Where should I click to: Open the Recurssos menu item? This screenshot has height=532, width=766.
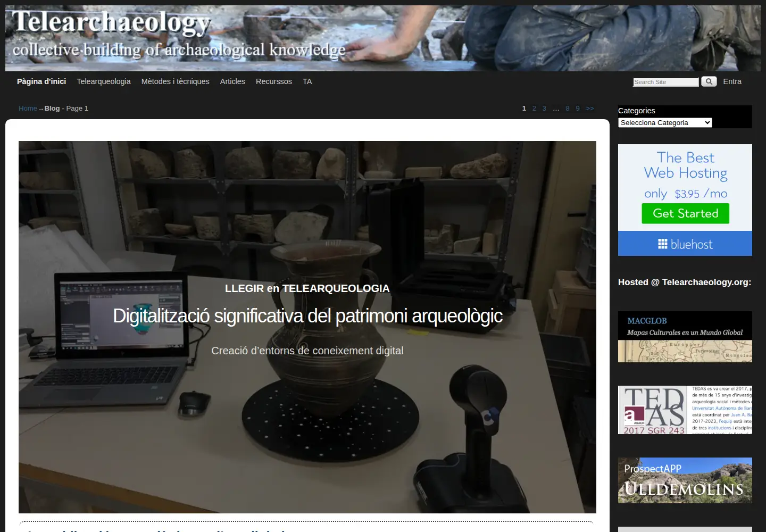pos(274,81)
